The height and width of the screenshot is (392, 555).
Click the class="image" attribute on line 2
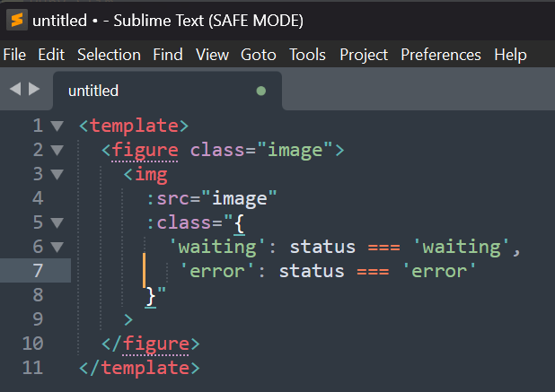261,151
